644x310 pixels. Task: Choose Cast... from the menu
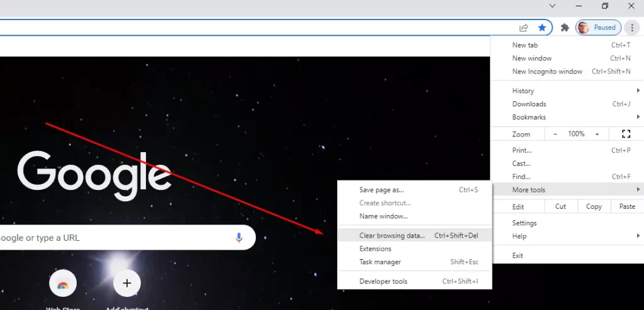point(567,163)
